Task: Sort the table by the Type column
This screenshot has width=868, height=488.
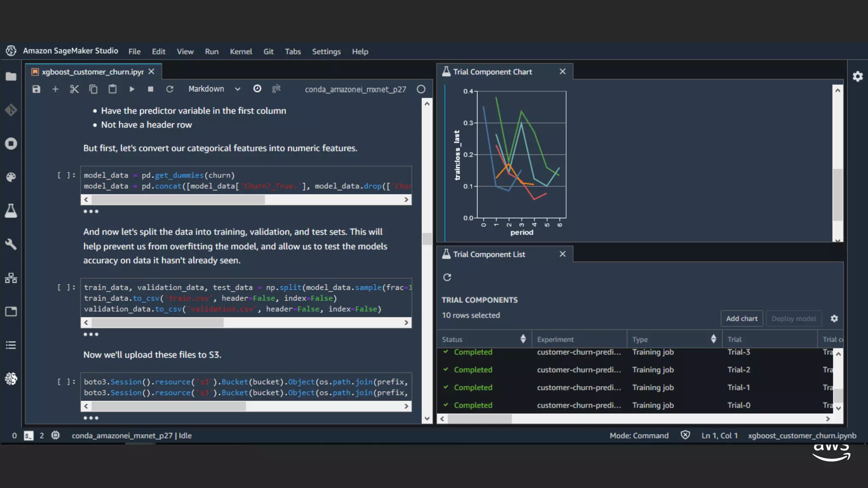Action: click(713, 339)
